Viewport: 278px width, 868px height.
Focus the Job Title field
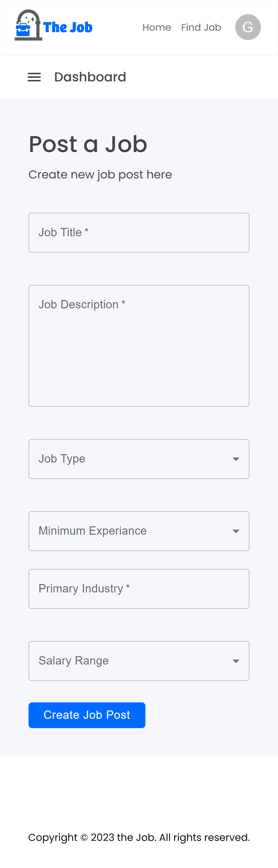point(139,232)
